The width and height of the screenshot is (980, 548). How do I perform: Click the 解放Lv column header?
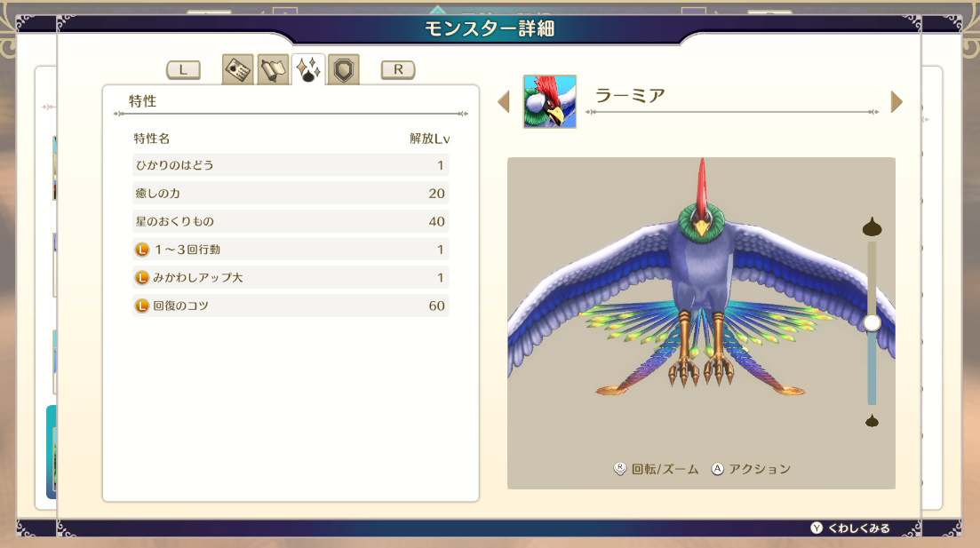tap(429, 139)
